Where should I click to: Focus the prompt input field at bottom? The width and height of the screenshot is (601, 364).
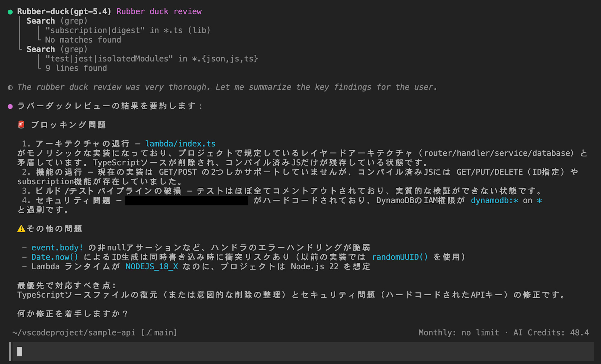pos(302,351)
